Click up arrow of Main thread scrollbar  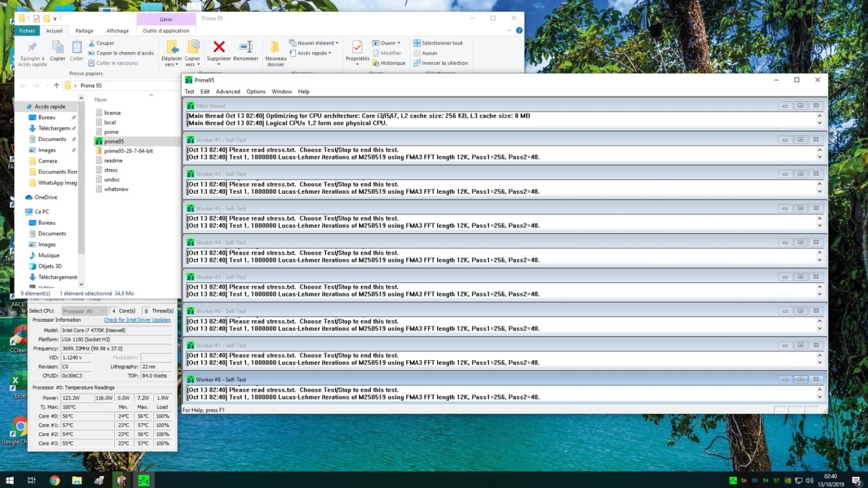coord(820,116)
